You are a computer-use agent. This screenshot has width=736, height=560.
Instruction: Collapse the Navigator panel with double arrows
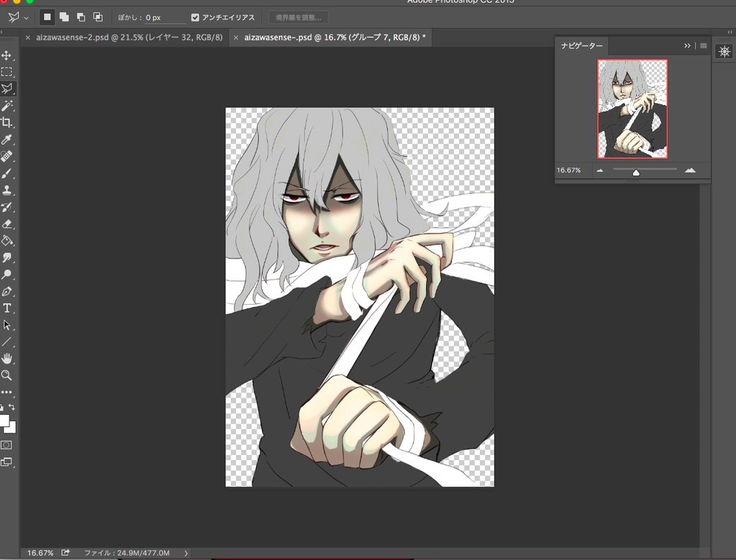[688, 46]
